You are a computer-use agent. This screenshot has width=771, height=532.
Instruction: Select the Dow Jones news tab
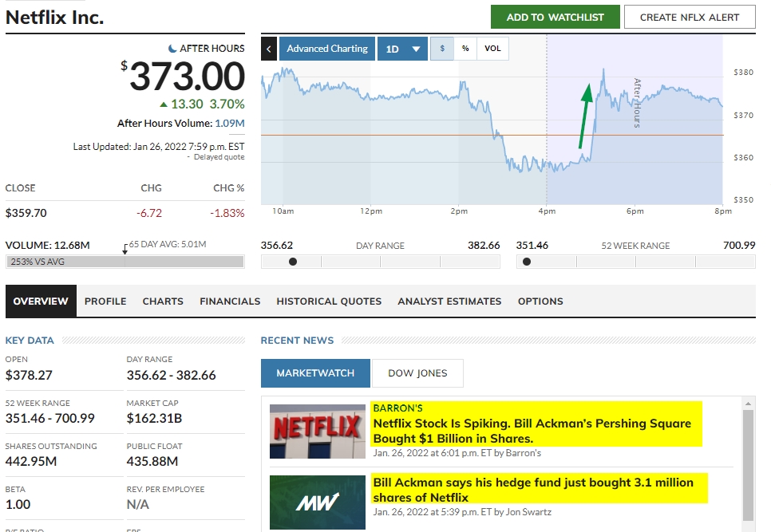[417, 373]
